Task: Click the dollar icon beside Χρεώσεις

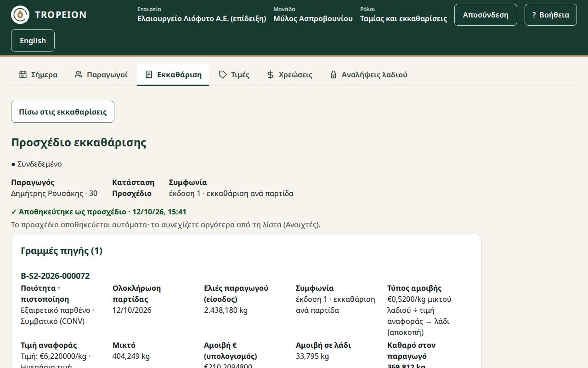Action: [271, 75]
